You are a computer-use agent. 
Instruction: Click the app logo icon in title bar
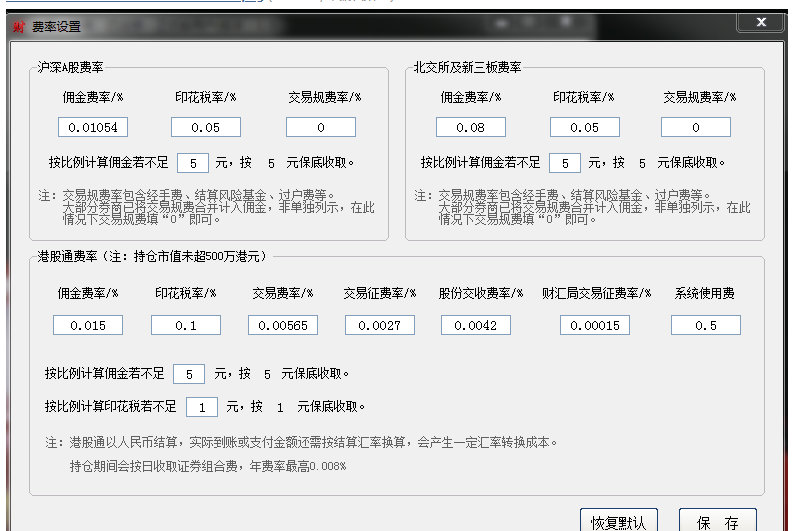18,27
